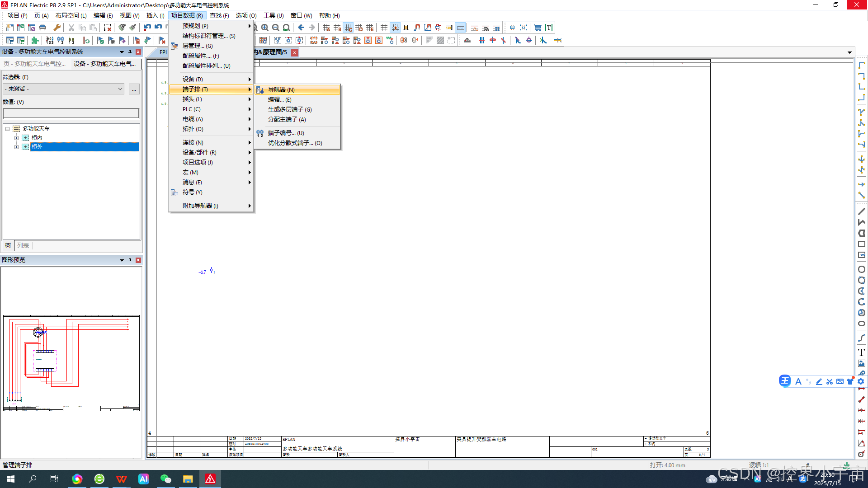Toggle the plain grid display button

point(384,28)
